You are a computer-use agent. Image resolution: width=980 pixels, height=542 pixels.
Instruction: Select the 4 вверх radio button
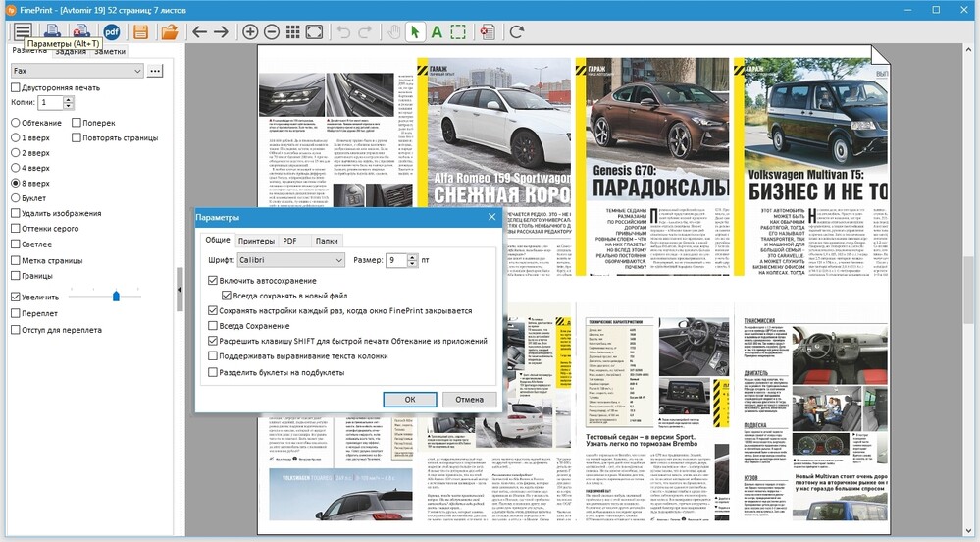pyautogui.click(x=15, y=168)
